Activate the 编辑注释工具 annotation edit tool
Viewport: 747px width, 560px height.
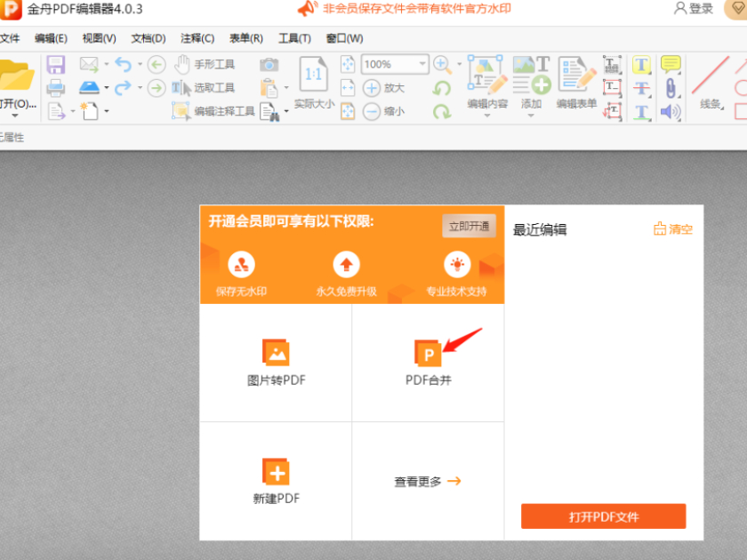pos(213,111)
